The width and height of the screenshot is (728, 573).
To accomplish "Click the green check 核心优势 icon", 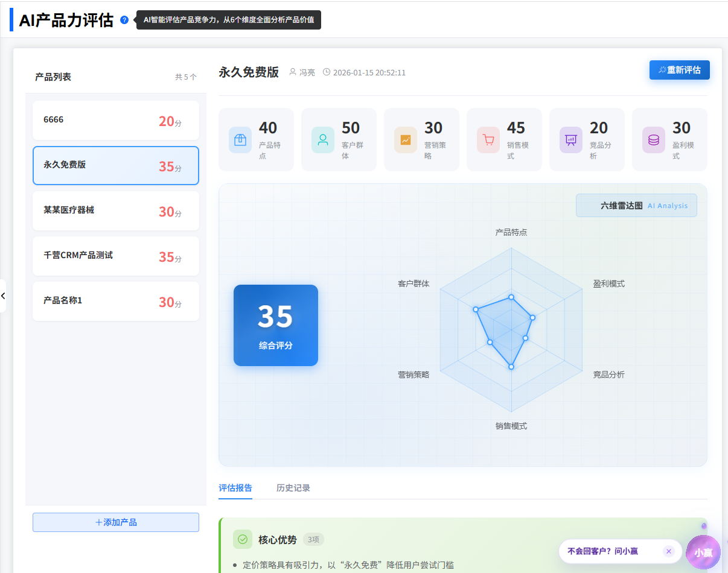I will [x=243, y=539].
